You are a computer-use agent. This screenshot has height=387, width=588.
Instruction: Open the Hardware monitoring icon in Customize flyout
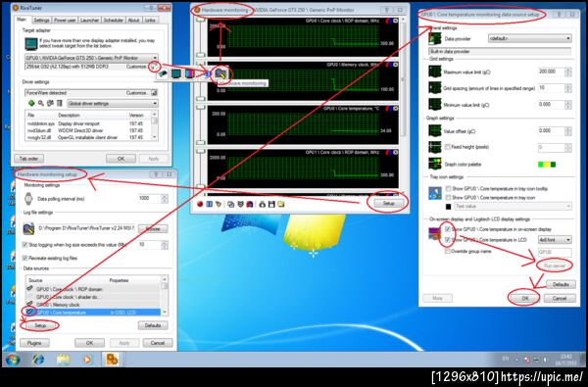pos(220,73)
